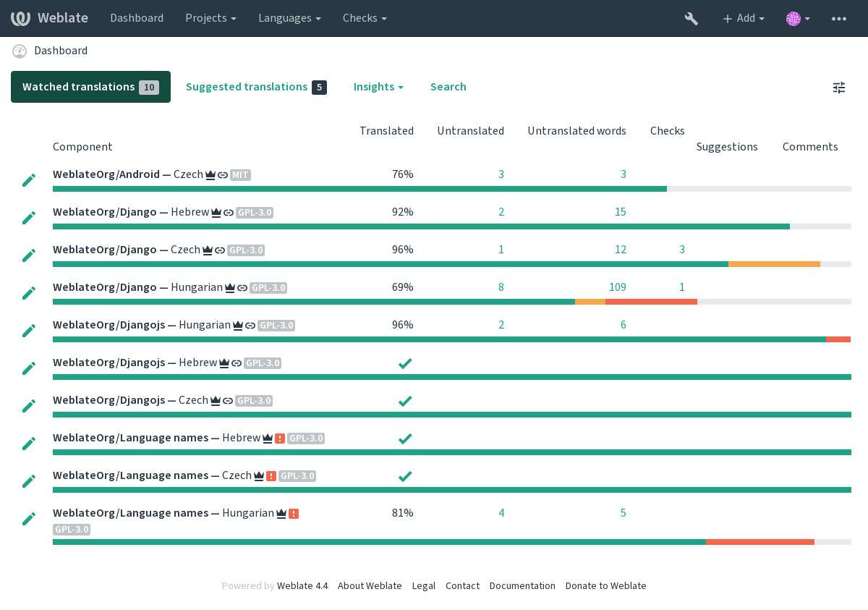The image size is (868, 610).
Task: Click pencil icon for Android Czech row
Action: (29, 179)
